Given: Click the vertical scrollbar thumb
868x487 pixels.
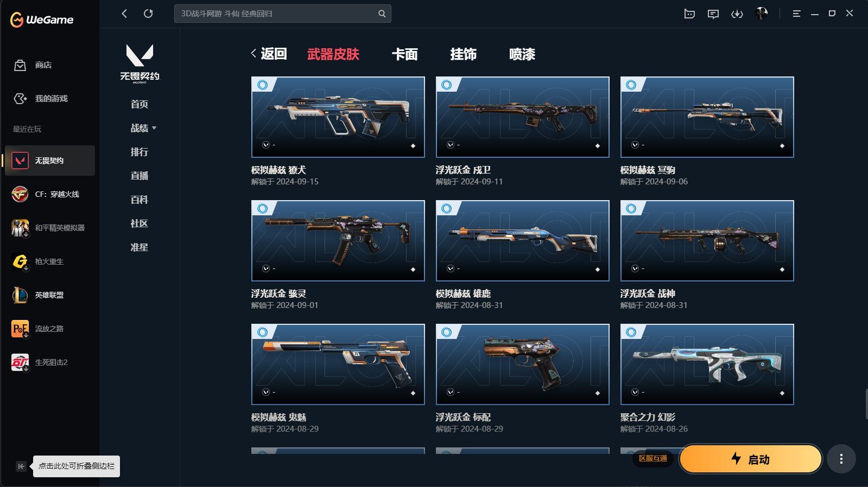Looking at the screenshot, I should (x=866, y=404).
